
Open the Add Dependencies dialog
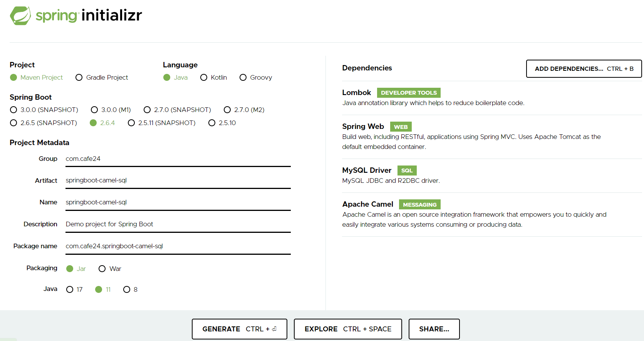tap(584, 69)
